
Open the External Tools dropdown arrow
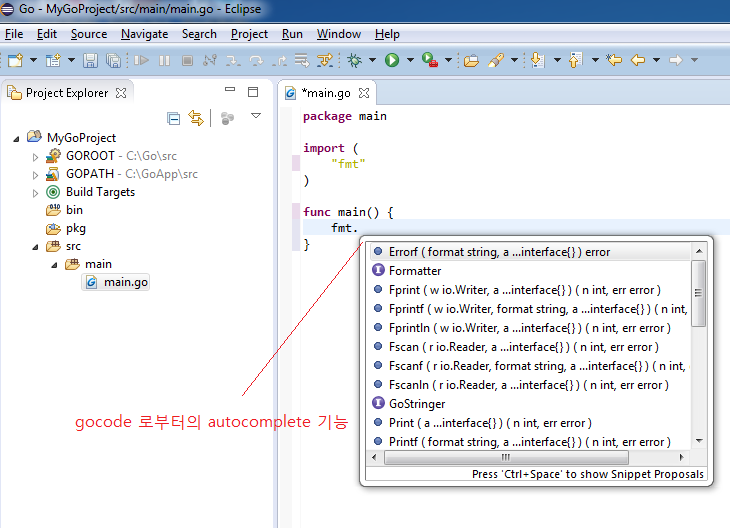(448, 60)
